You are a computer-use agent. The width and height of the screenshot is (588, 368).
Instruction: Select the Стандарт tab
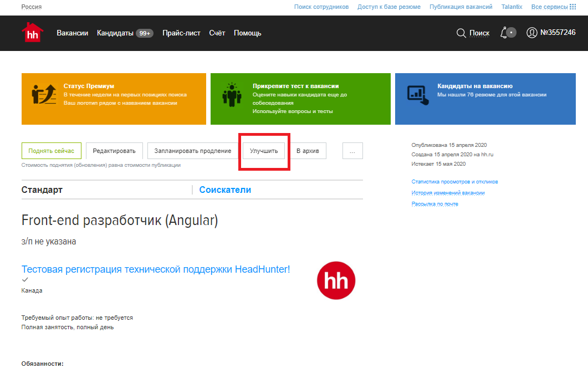pyautogui.click(x=42, y=190)
